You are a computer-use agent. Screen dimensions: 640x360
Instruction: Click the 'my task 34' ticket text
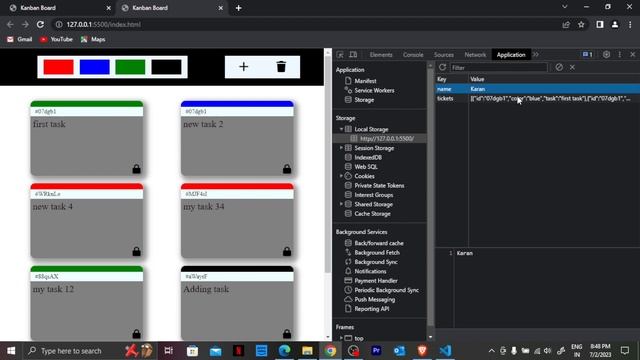(204, 207)
